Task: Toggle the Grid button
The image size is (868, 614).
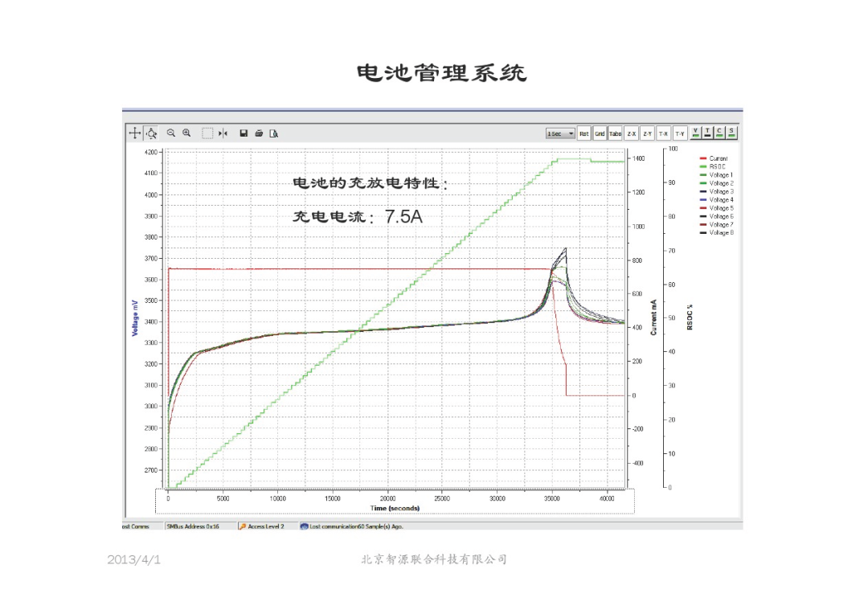Action: 600,133
